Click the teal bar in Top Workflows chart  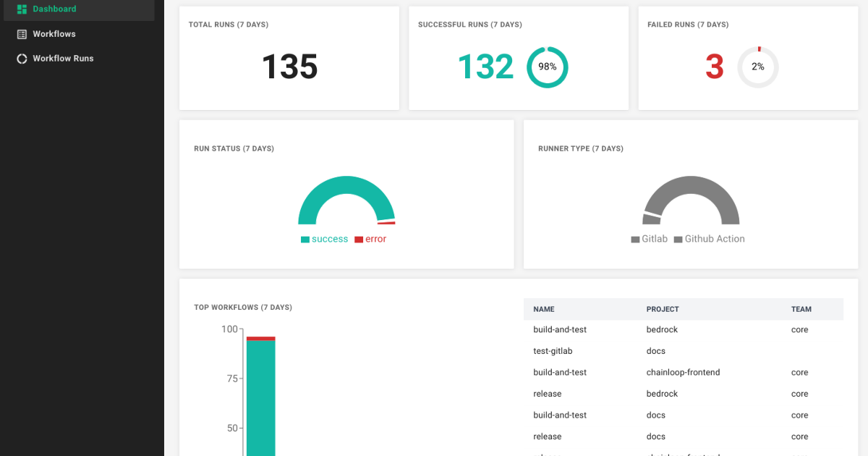click(261, 398)
